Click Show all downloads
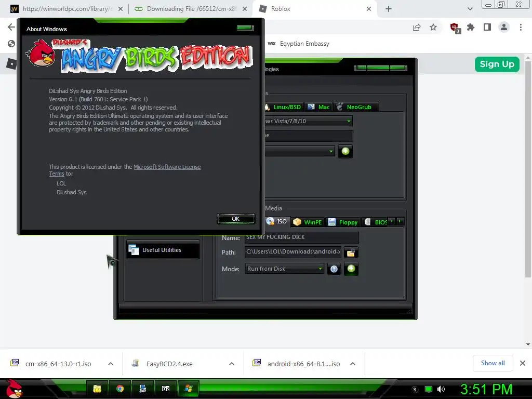Image resolution: width=532 pixels, height=399 pixels. coord(493,363)
